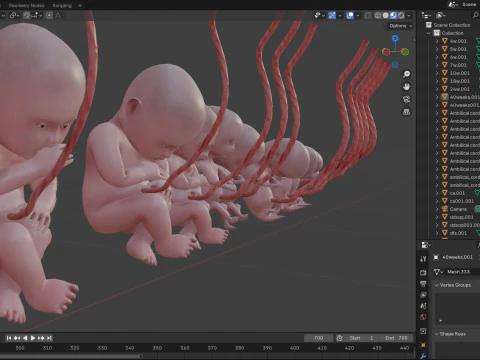Click the red X axis on the navigation gizmo
480x360 pixels.
point(386,52)
